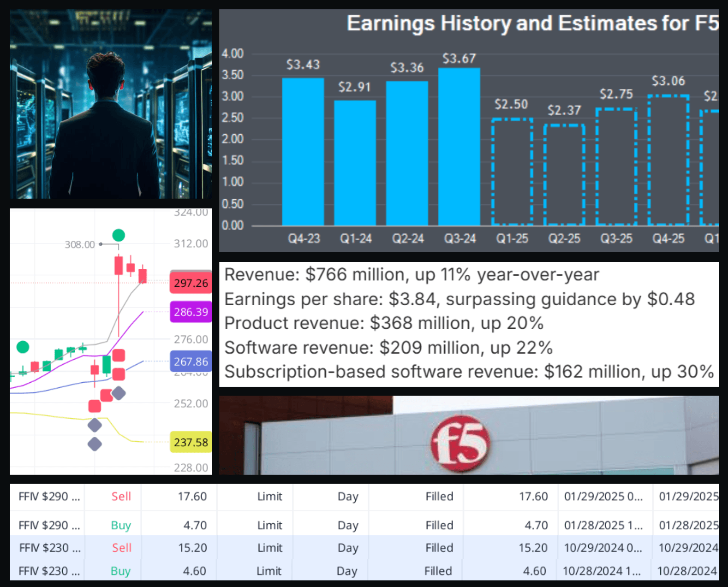Click the green circle marker above 308.00
The width and height of the screenshot is (728, 587).
[x=119, y=235]
